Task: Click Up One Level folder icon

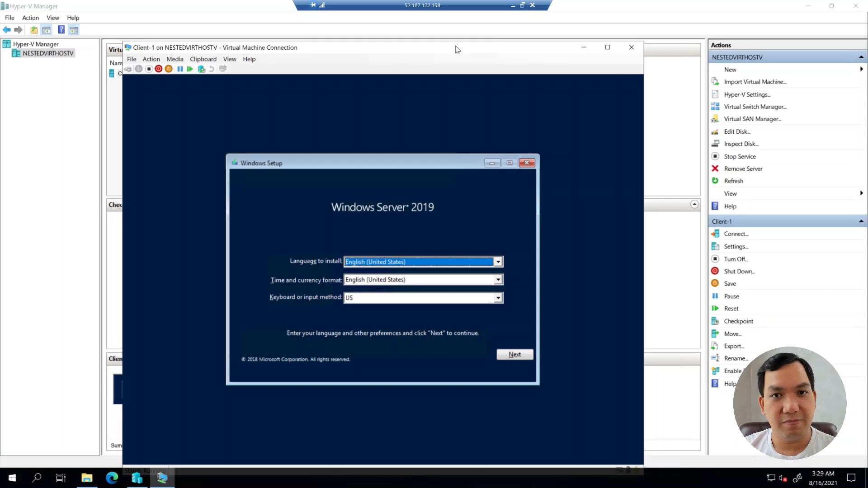Action: click(34, 30)
